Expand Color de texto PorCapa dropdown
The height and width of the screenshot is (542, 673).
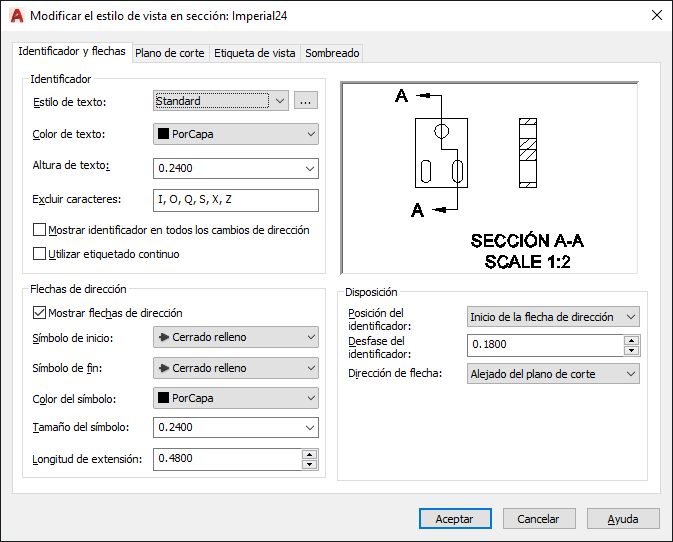tap(236, 134)
